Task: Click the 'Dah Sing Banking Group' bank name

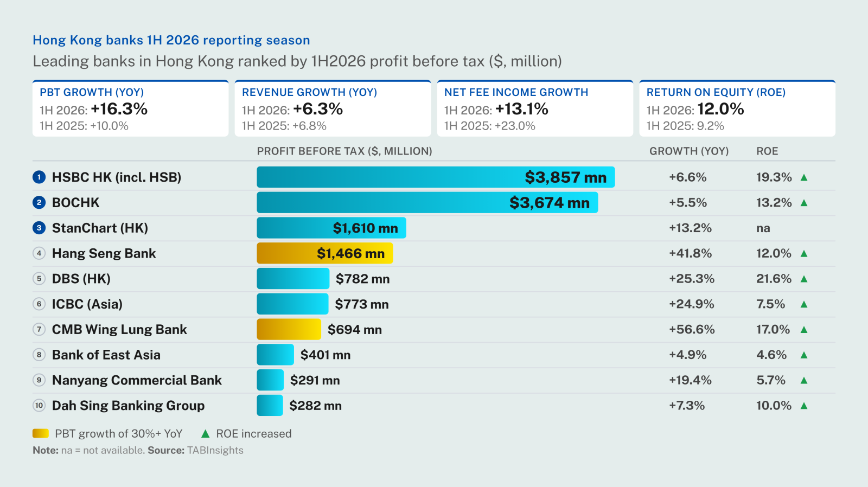Action: (129, 406)
